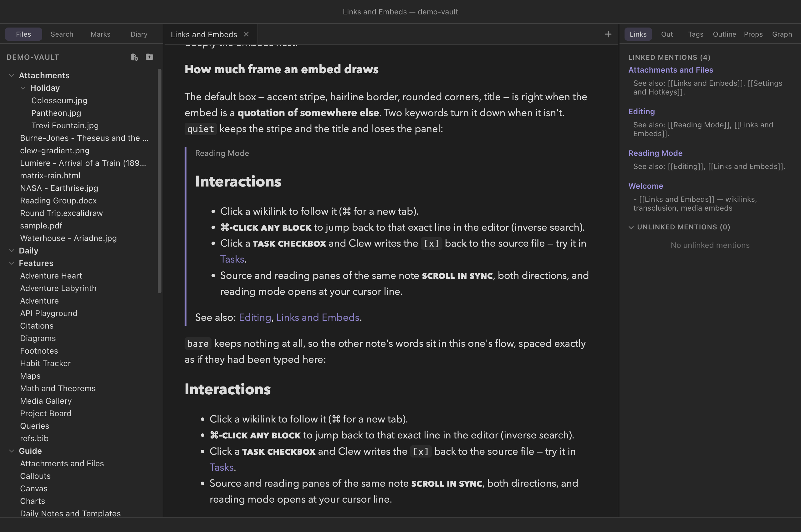Open the Project Board note
Screen dimensions: 801x532
coord(46,414)
